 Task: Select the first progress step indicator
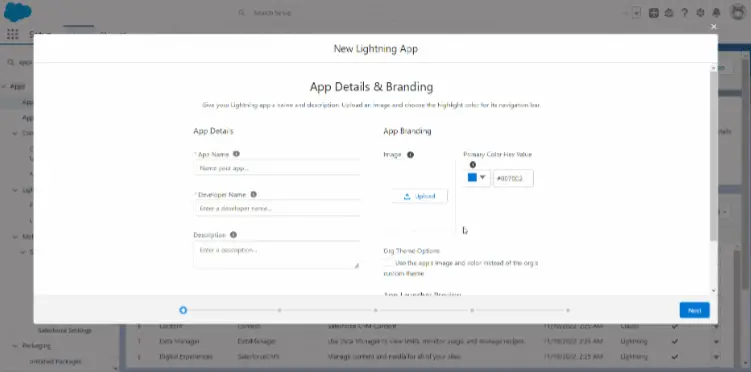(183, 310)
